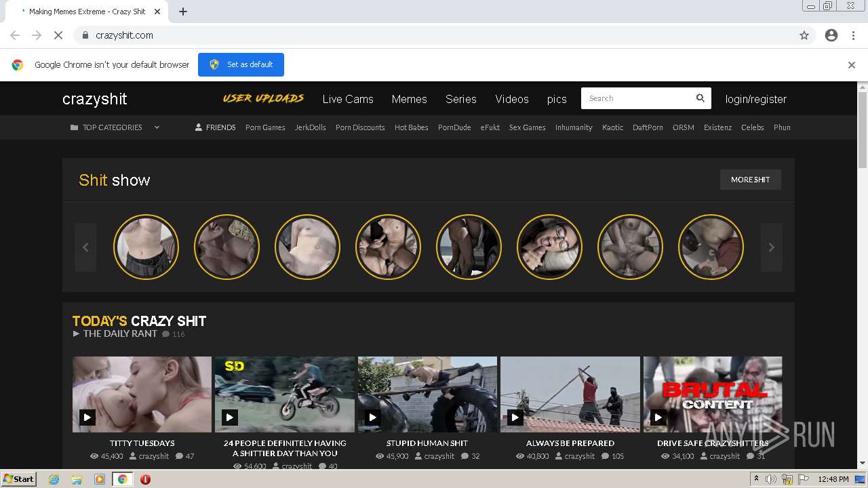Open the Memes section
Screen dimensions: 868x488
(409, 99)
